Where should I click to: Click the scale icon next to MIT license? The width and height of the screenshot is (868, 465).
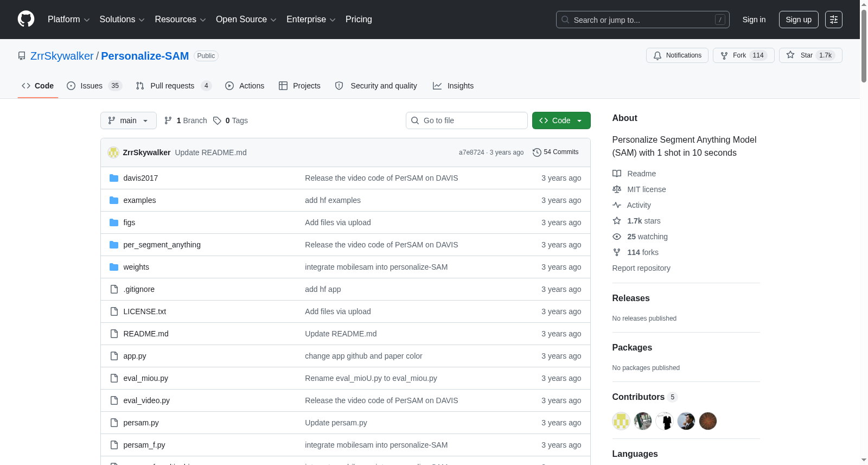pos(617,189)
